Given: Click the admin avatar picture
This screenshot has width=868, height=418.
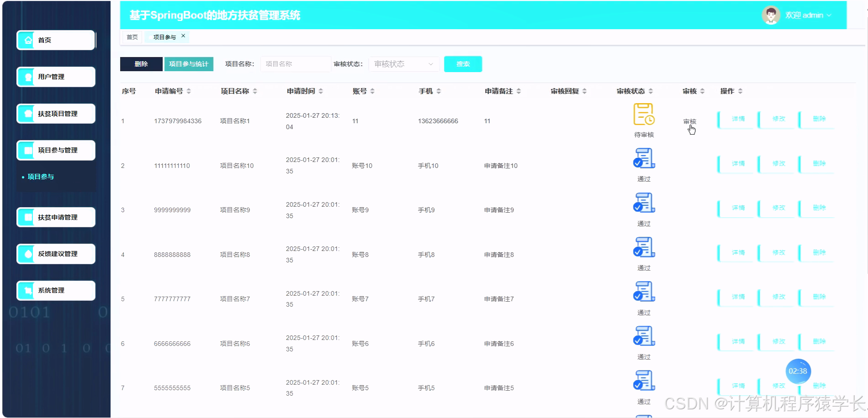Looking at the screenshot, I should click(770, 15).
